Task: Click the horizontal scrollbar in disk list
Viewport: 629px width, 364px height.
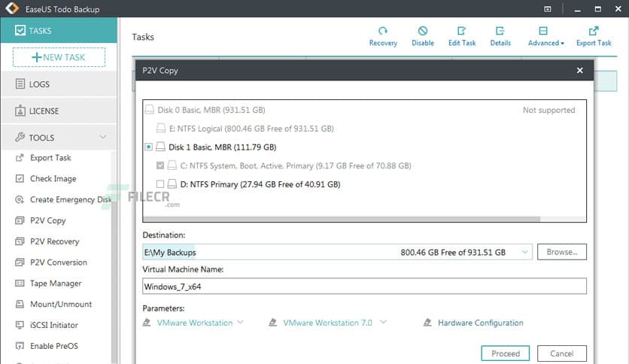Action: (x=342, y=220)
